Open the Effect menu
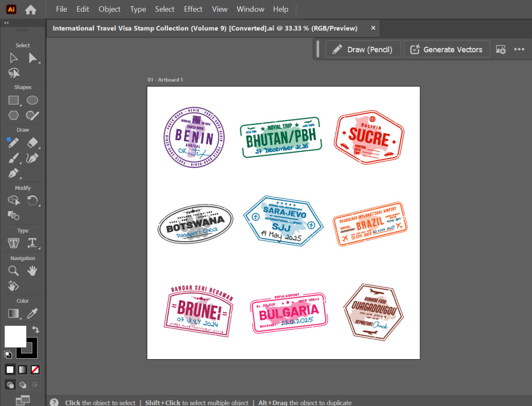Screen dimensions: 532x406 193,9
